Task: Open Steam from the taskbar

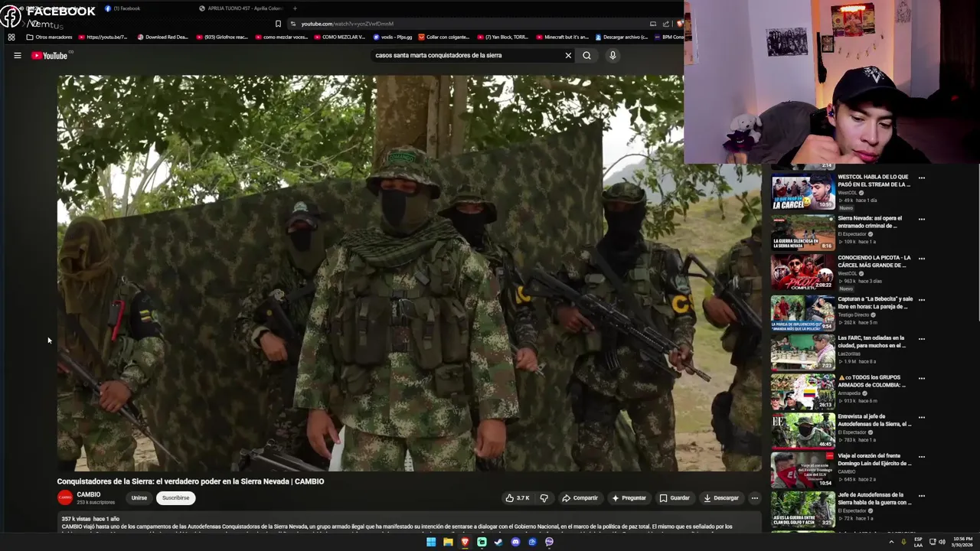Action: 498,542
